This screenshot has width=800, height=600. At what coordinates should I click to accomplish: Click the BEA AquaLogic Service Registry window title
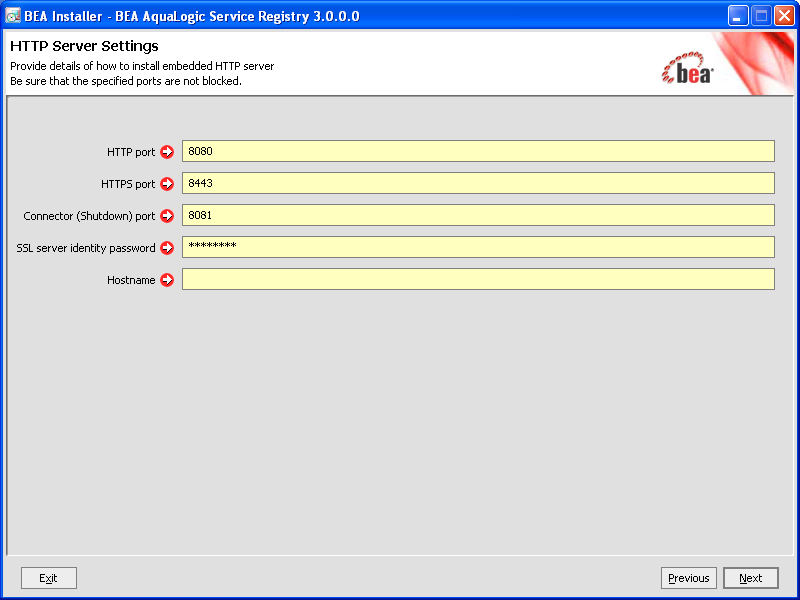[192, 16]
